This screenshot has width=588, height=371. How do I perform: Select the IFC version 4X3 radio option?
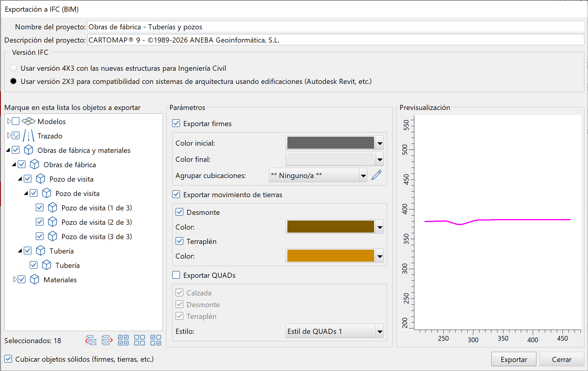[x=13, y=68]
